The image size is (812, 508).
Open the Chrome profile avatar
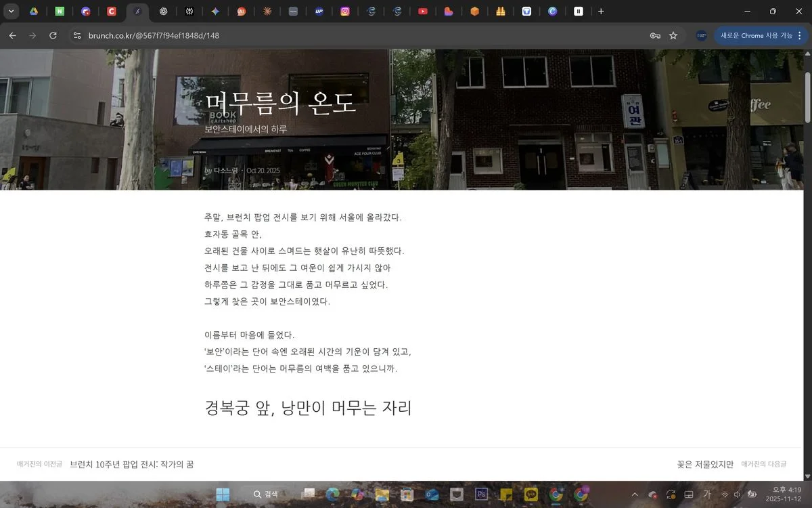702,35
